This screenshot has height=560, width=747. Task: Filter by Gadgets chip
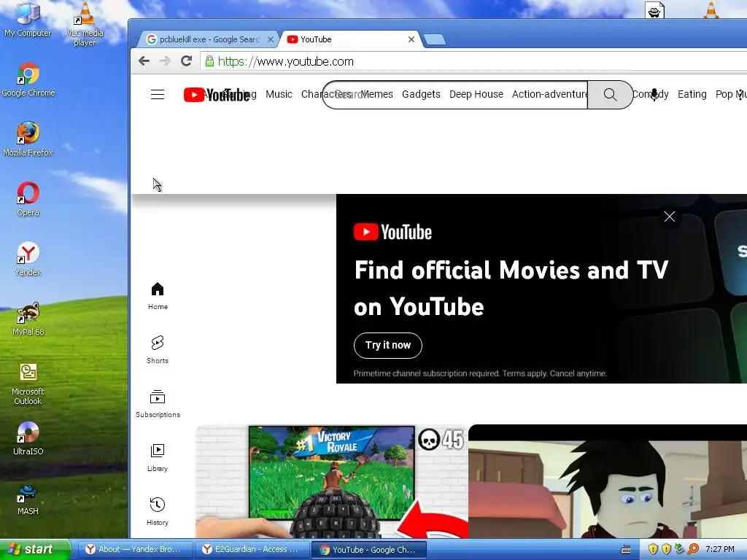click(421, 94)
